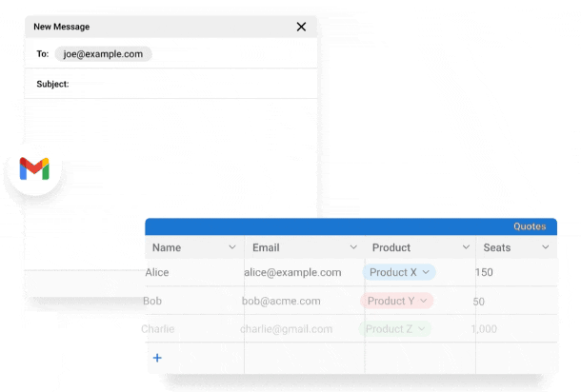Viewport: 581px width, 392px height.
Task: Click the Seats cell showing 150
Action: 484,272
